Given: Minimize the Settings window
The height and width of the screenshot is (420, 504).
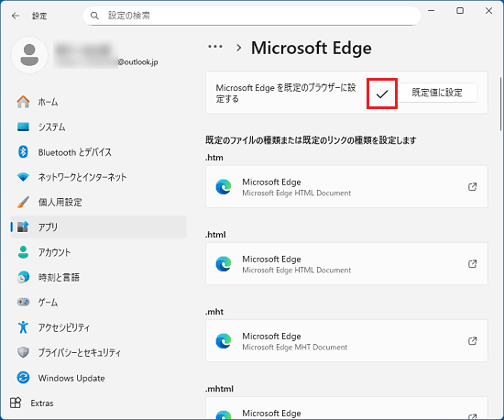Looking at the screenshot, I should tap(431, 11).
